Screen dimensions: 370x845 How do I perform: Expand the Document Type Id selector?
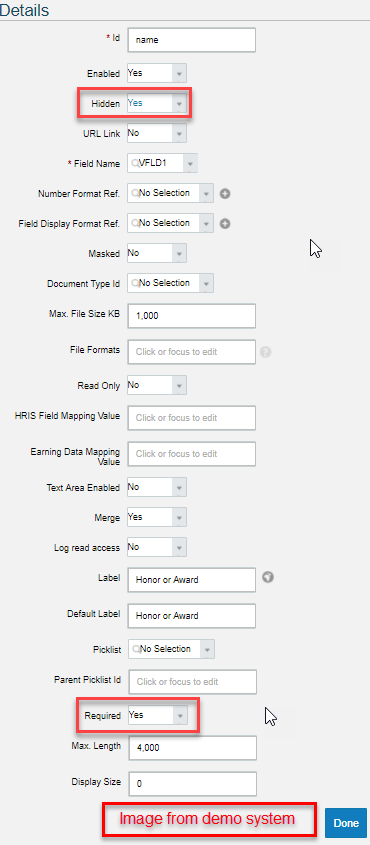[x=170, y=283]
